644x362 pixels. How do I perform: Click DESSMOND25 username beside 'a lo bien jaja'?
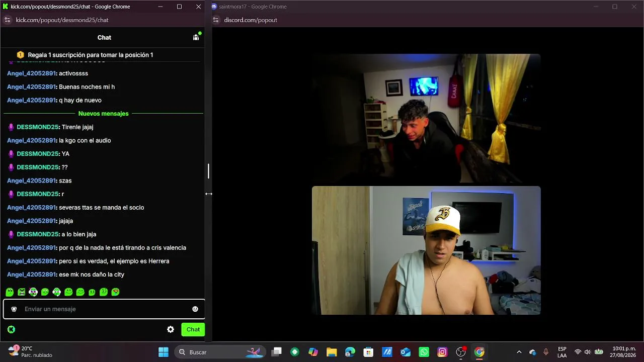point(38,234)
